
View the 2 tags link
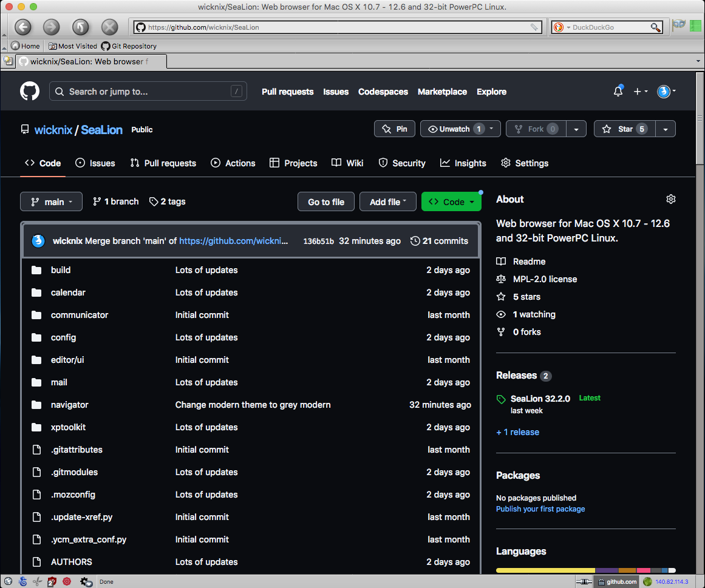click(167, 201)
